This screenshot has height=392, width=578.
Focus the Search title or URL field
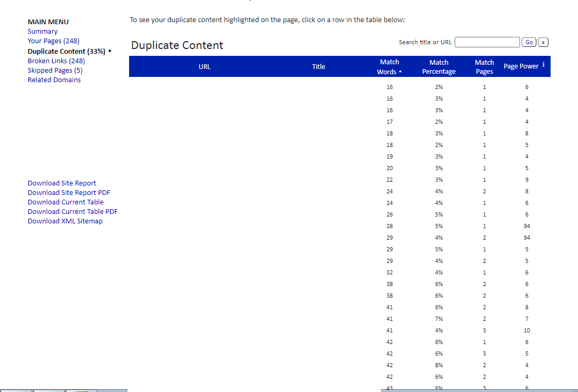point(487,42)
